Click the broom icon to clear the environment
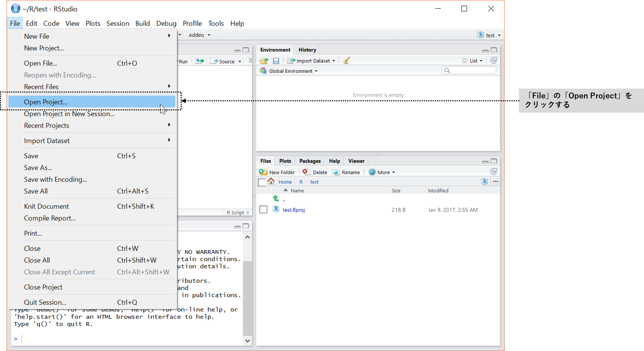 346,61
